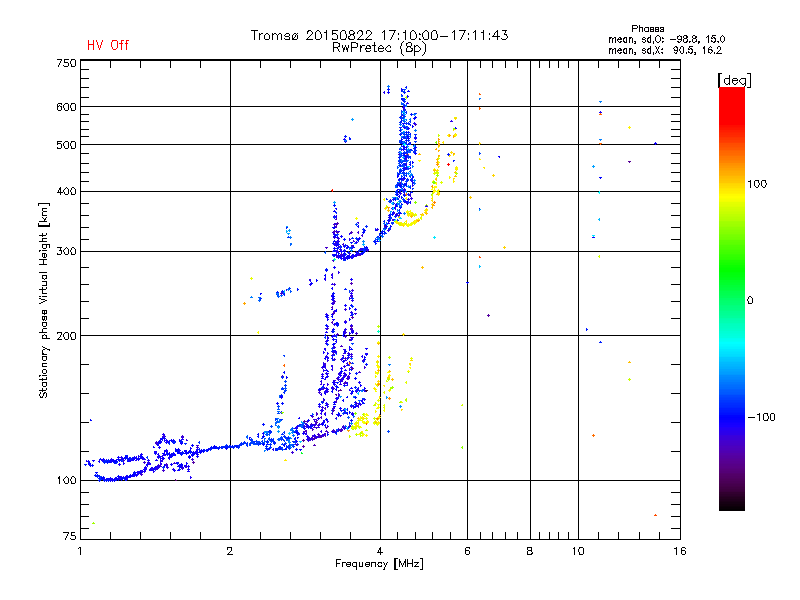The image size is (800, 600).
Task: Click x-axis tick label '4'
Action: click(x=380, y=551)
